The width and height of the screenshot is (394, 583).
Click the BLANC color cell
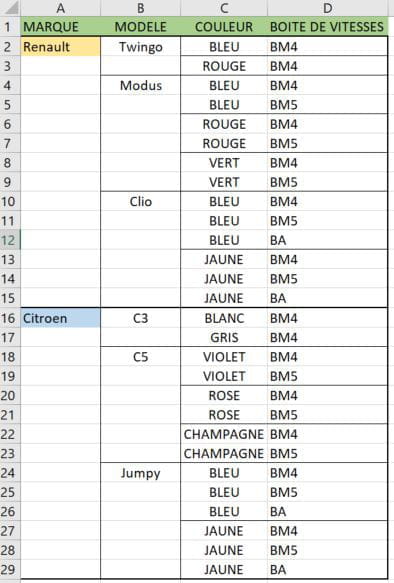[x=224, y=318]
